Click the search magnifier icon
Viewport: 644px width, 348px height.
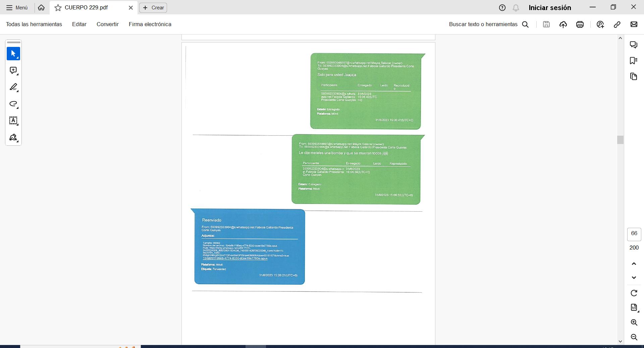point(526,24)
